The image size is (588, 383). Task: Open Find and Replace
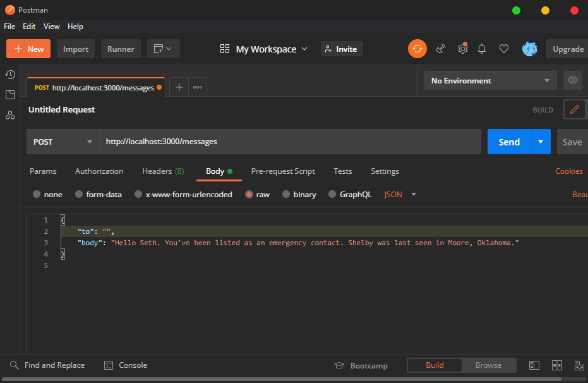point(47,365)
